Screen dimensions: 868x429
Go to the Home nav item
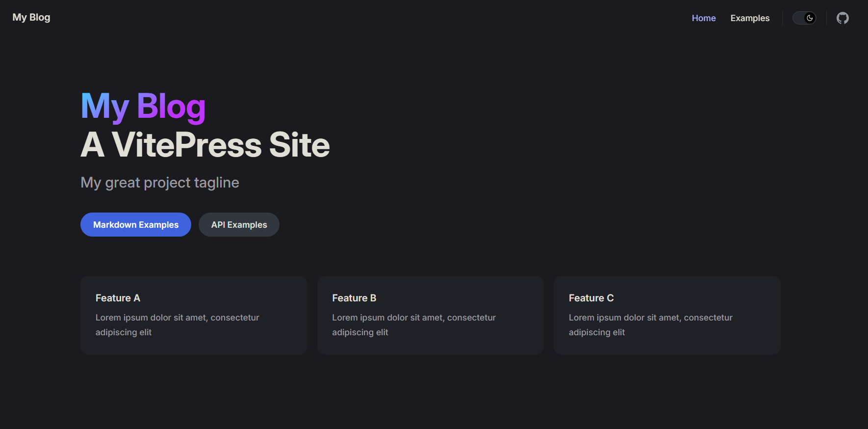[704, 18]
